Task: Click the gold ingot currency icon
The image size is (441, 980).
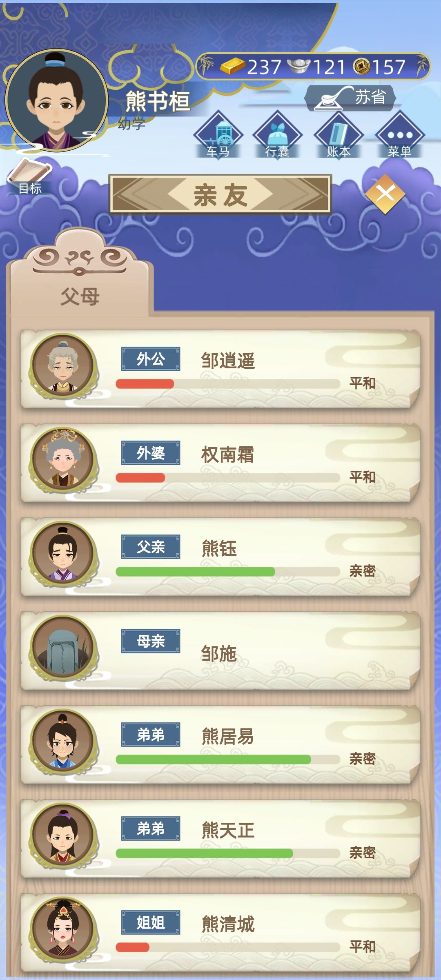Action: [232, 67]
